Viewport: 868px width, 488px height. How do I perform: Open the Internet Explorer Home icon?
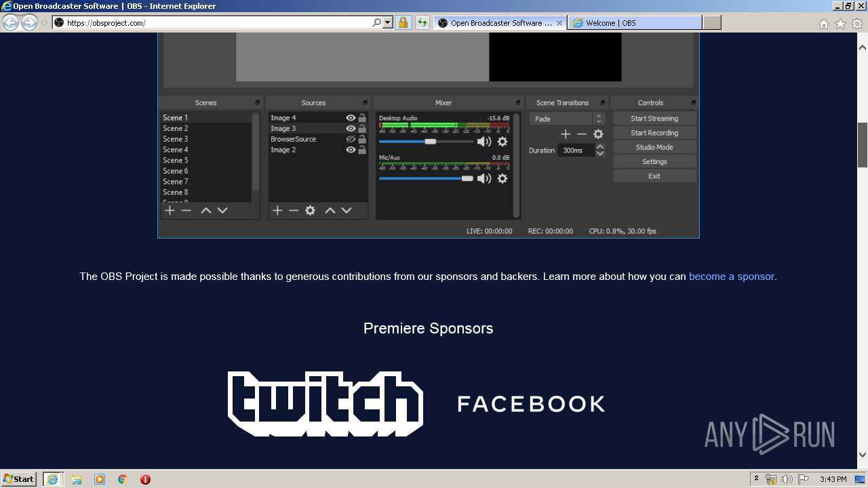tap(823, 24)
